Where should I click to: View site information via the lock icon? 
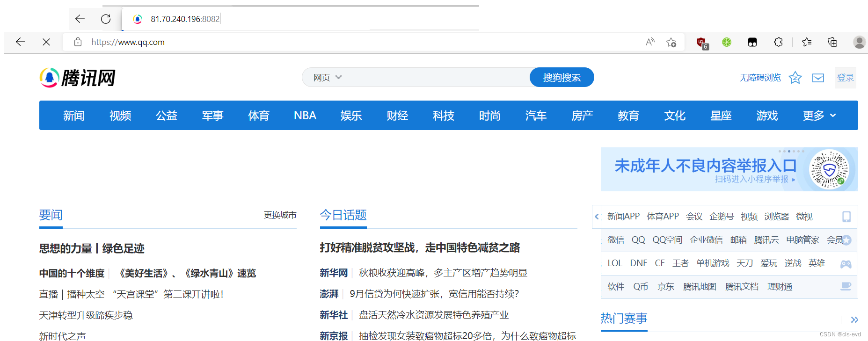coord(78,42)
